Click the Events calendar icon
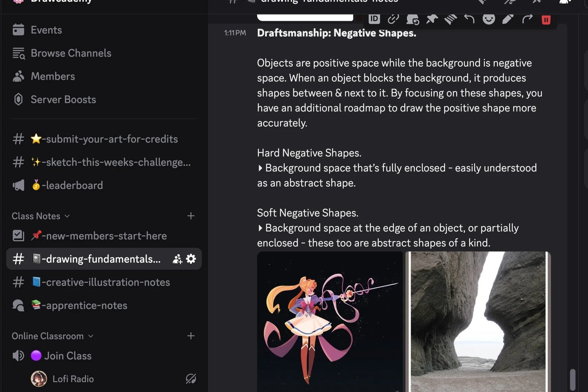This screenshot has height=392, width=588. (18, 30)
